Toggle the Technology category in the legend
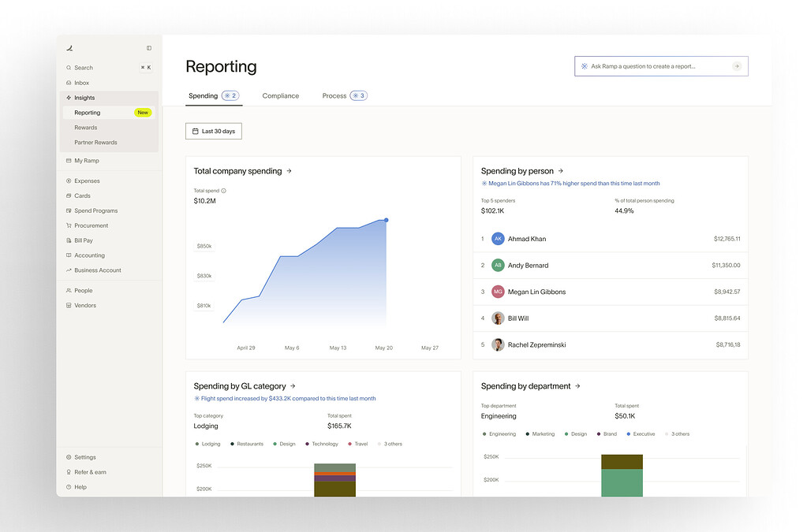 pyautogui.click(x=325, y=444)
